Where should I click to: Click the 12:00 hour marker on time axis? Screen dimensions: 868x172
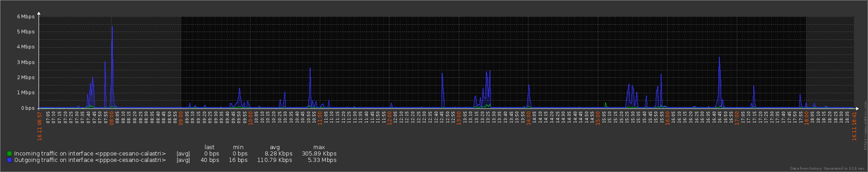click(x=389, y=117)
